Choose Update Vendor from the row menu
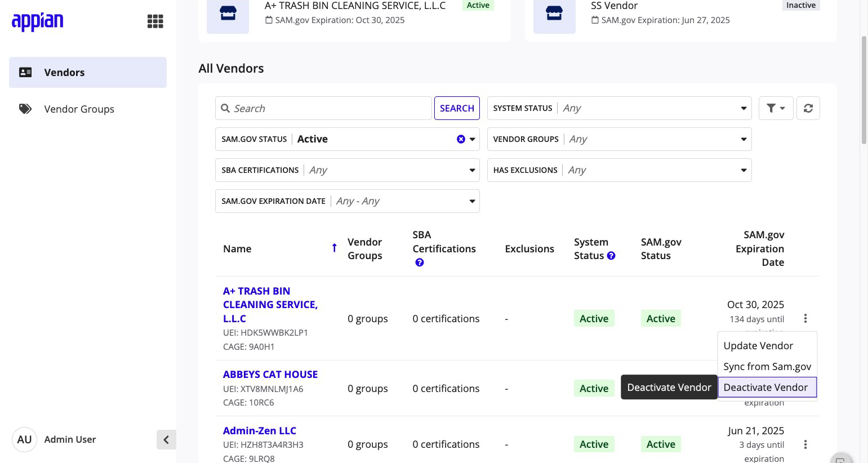This screenshot has width=868, height=463. 767,346
